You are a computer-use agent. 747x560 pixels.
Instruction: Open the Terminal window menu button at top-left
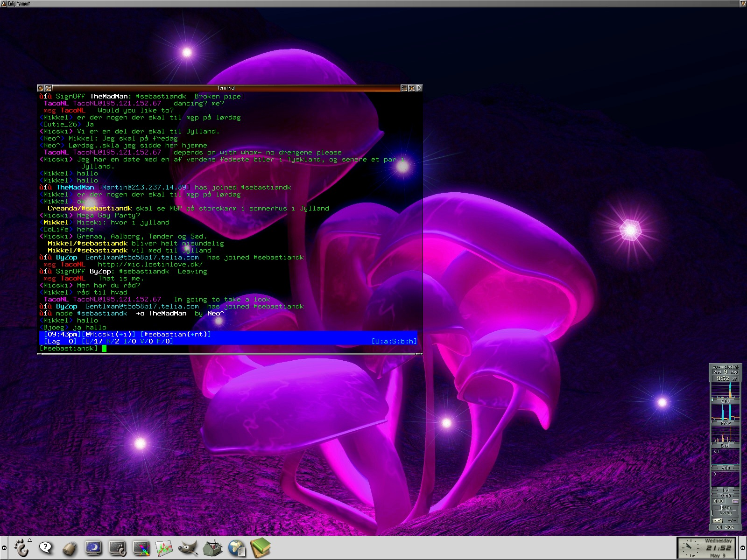(41, 88)
